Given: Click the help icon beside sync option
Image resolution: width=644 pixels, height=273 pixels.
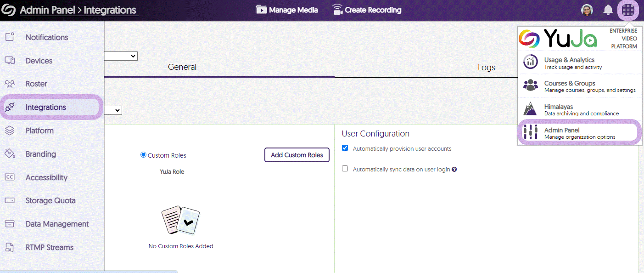Looking at the screenshot, I should coord(454,170).
